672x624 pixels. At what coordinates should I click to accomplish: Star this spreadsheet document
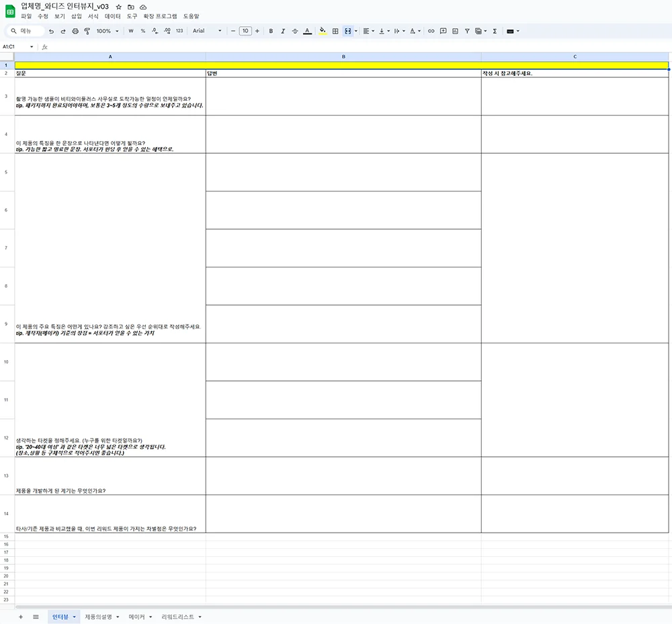coord(119,7)
